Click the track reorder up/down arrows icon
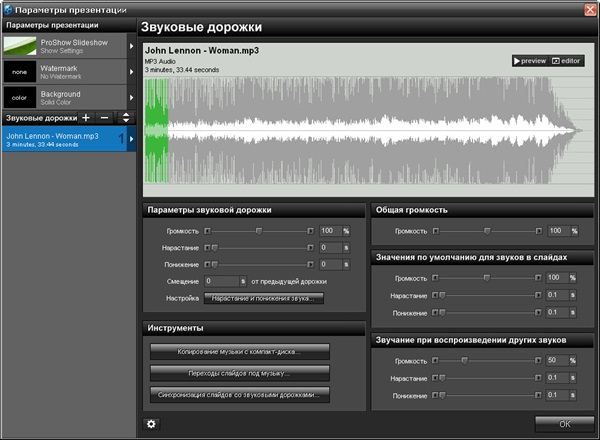Viewport: 600px width, 440px height. (x=125, y=118)
